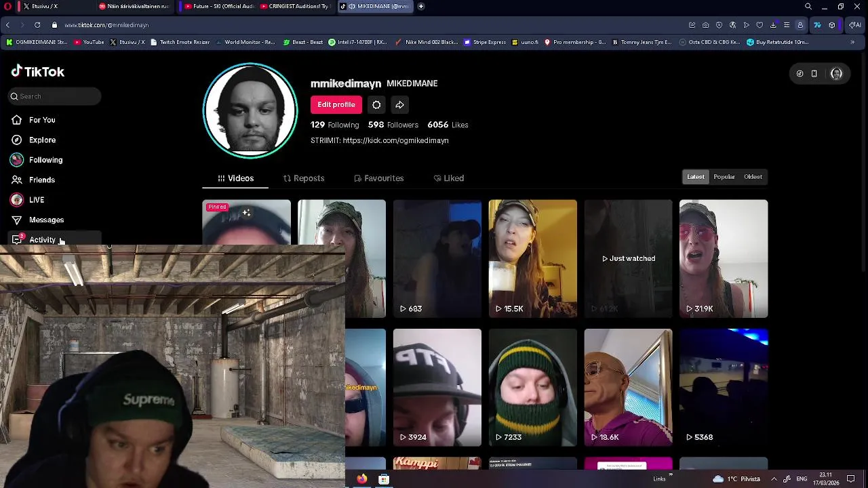
Task: Click the address bar URL
Action: 106,25
